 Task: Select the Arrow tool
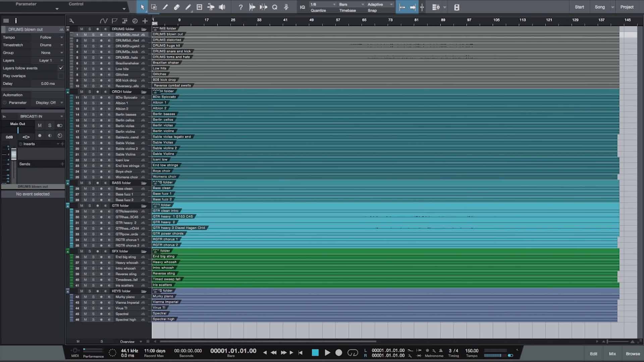pyautogui.click(x=142, y=7)
